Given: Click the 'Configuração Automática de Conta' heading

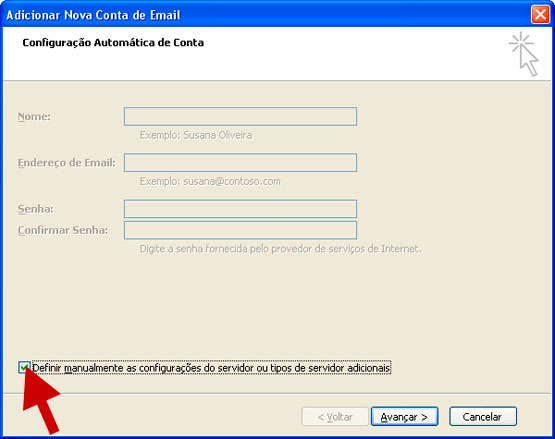Looking at the screenshot, I should tap(113, 42).
